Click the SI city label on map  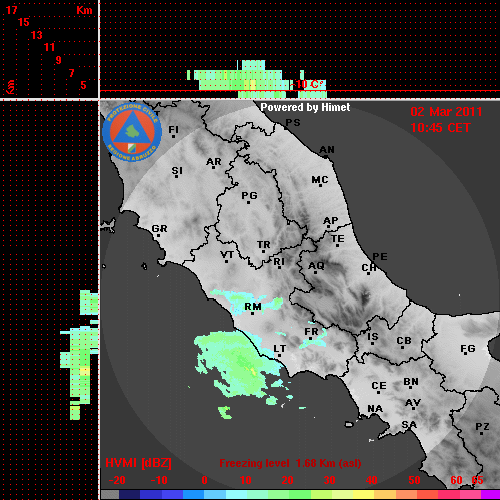(177, 171)
